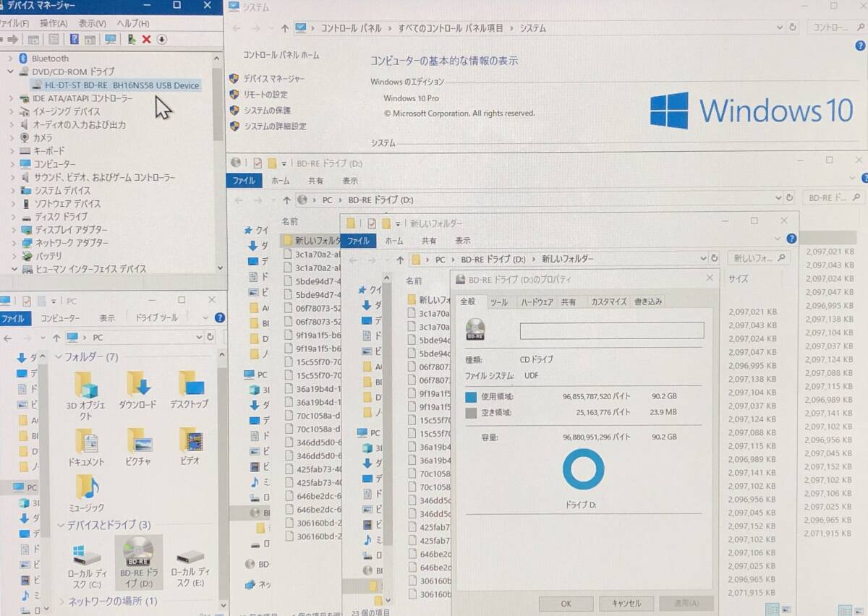Image resolution: width=868 pixels, height=616 pixels.
Task: Open リモートの設定 link in System window
Action: coord(265,95)
